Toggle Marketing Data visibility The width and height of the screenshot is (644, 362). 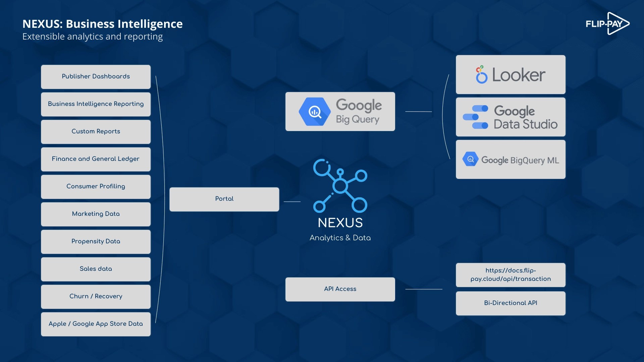[x=96, y=214]
